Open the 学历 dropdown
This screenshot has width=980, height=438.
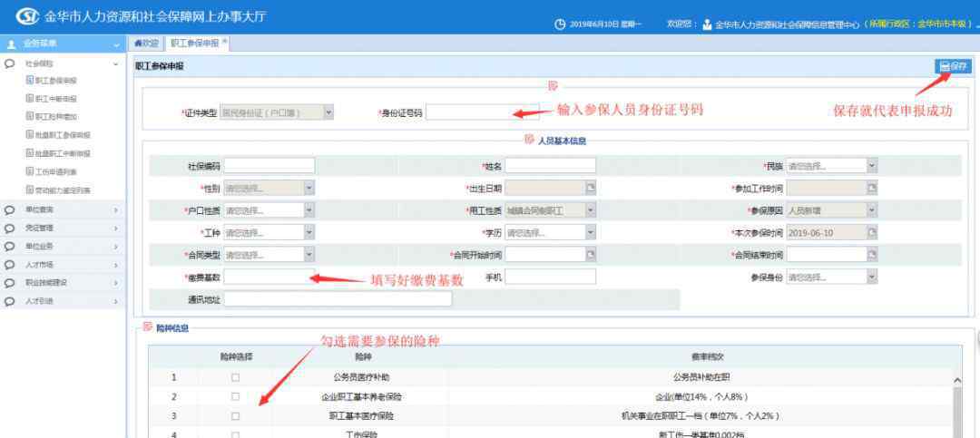(590, 232)
